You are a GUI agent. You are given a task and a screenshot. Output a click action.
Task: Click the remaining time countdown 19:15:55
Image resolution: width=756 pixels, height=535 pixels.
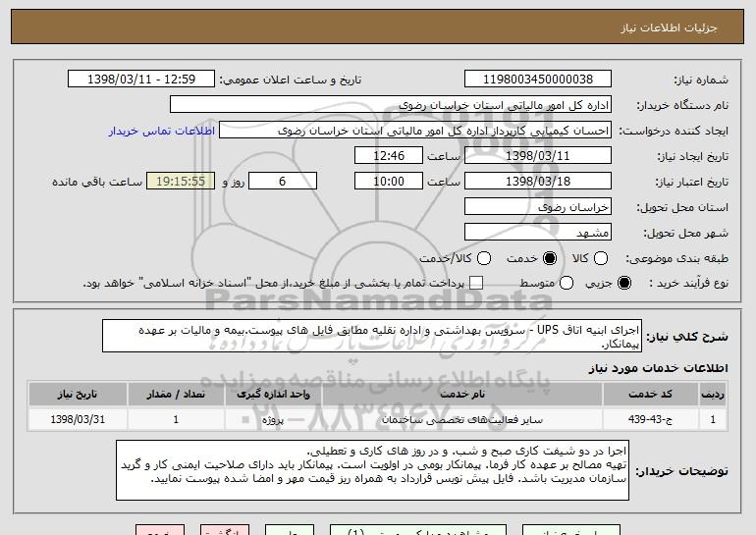pyautogui.click(x=181, y=182)
